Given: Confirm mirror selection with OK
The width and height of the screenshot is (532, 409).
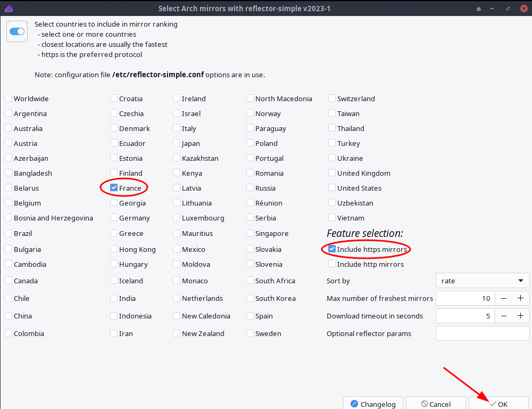Looking at the screenshot, I should [498, 404].
